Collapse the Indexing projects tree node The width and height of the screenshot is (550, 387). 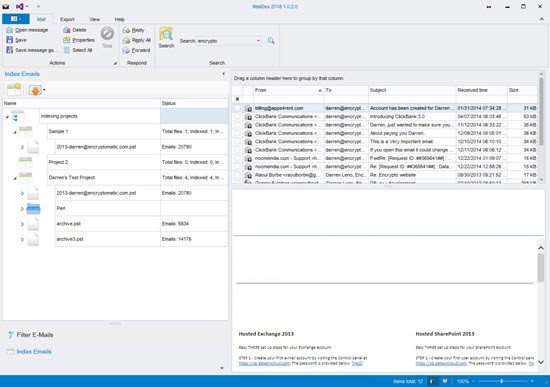(7, 117)
